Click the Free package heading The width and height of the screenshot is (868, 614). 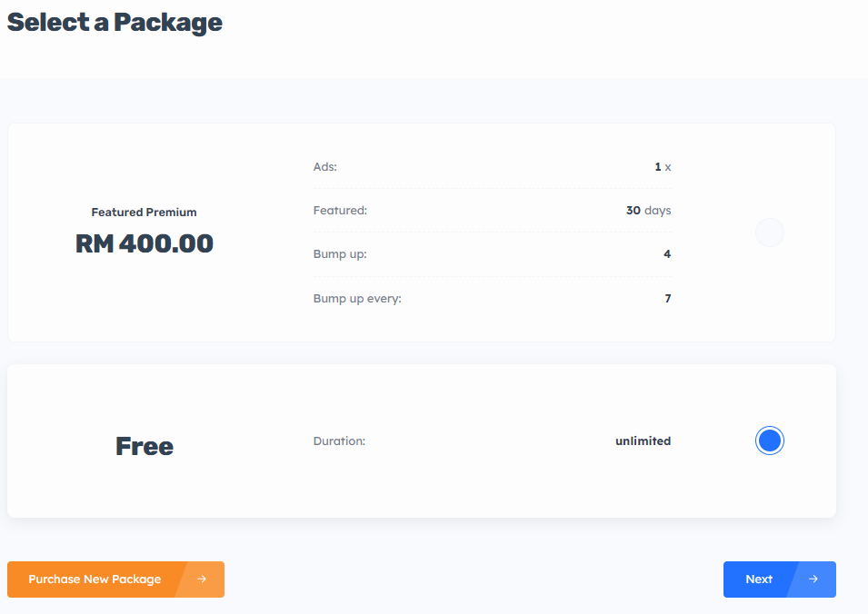(x=144, y=446)
